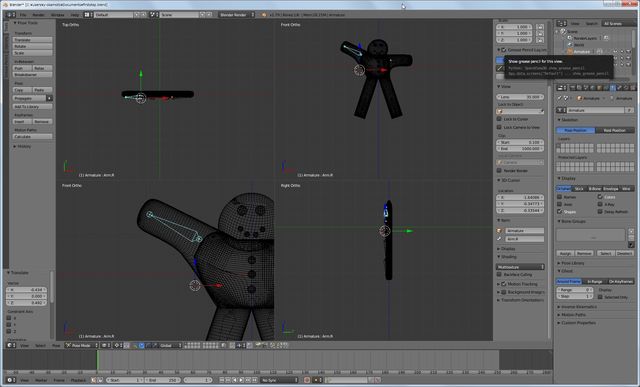Select the RenderLayers item in outliner
Viewport: 640px width, 387px height.
(x=585, y=38)
